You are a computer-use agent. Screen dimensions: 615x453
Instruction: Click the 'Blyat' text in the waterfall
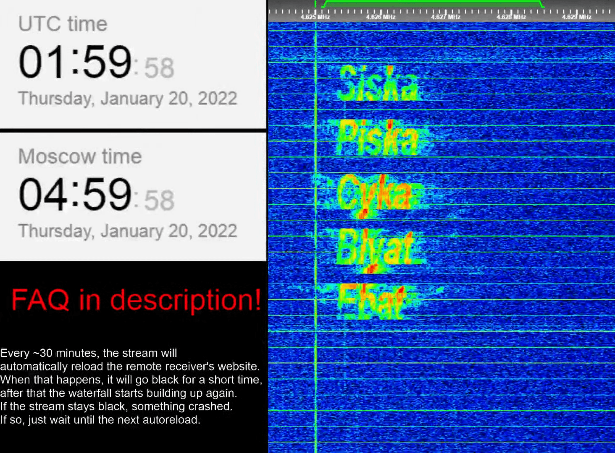pos(375,247)
